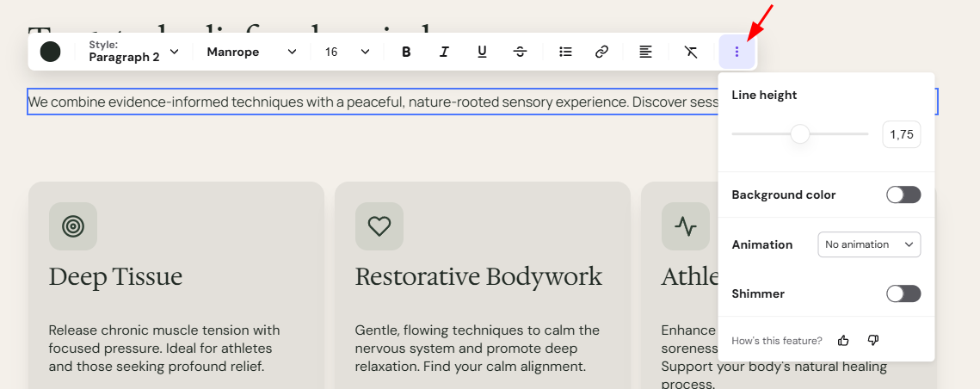Add a hyperlink with the link icon
This screenshot has height=389, width=980.
coord(602,52)
